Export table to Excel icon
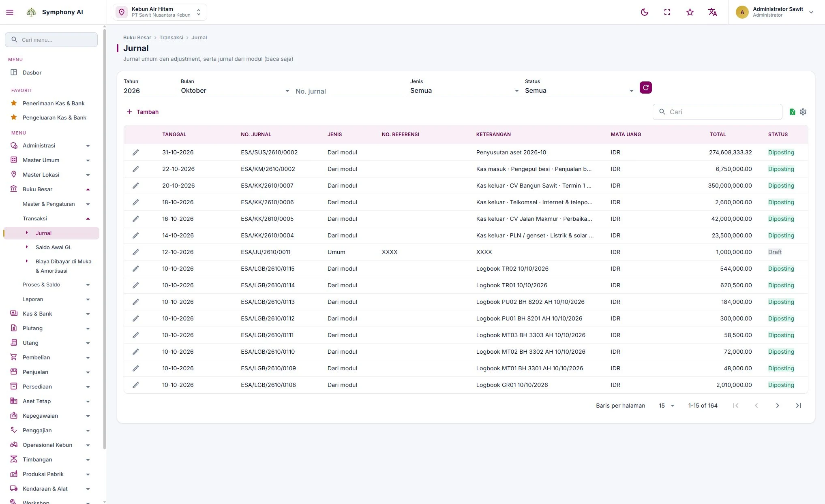825x504 pixels. (792, 112)
